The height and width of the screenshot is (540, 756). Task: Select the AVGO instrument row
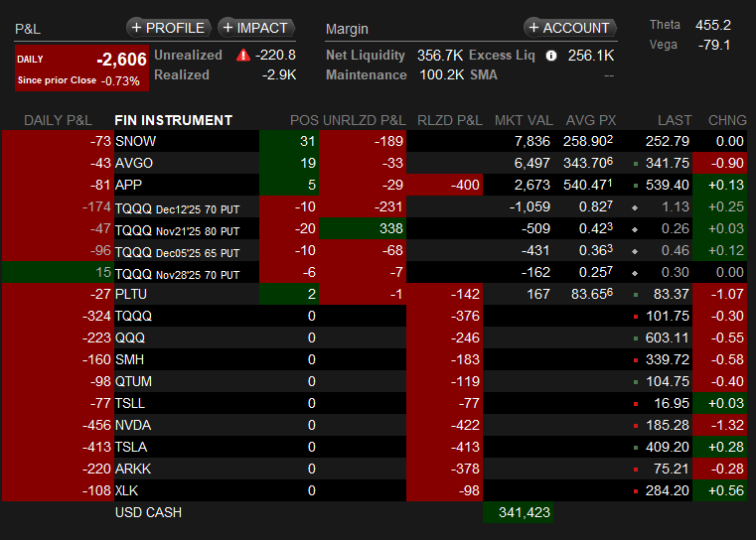click(375, 163)
